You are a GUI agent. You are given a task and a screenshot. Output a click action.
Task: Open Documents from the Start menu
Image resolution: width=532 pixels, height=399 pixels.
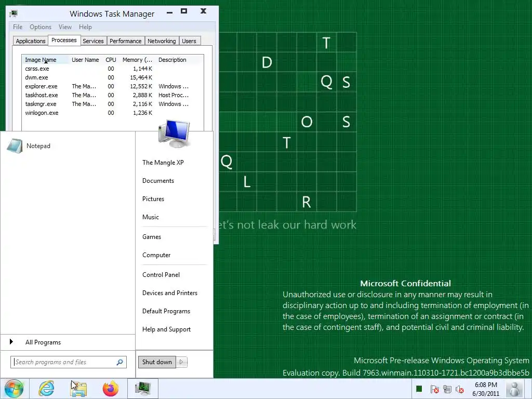coord(158,181)
